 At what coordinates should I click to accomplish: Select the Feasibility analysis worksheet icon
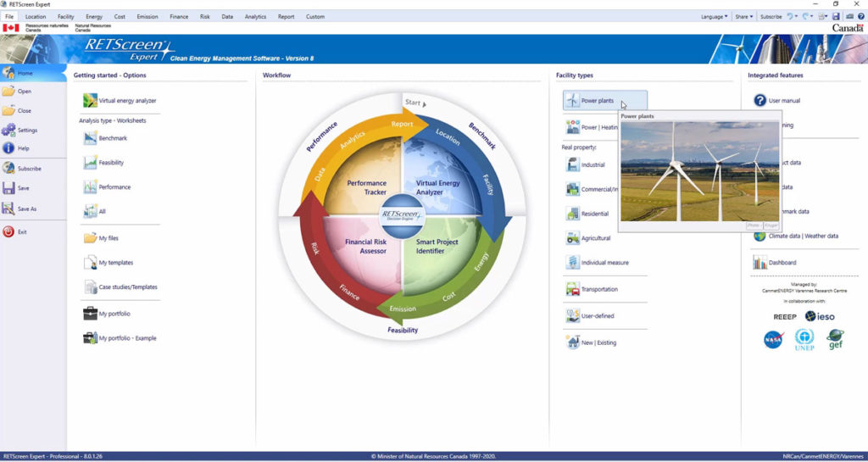point(90,163)
